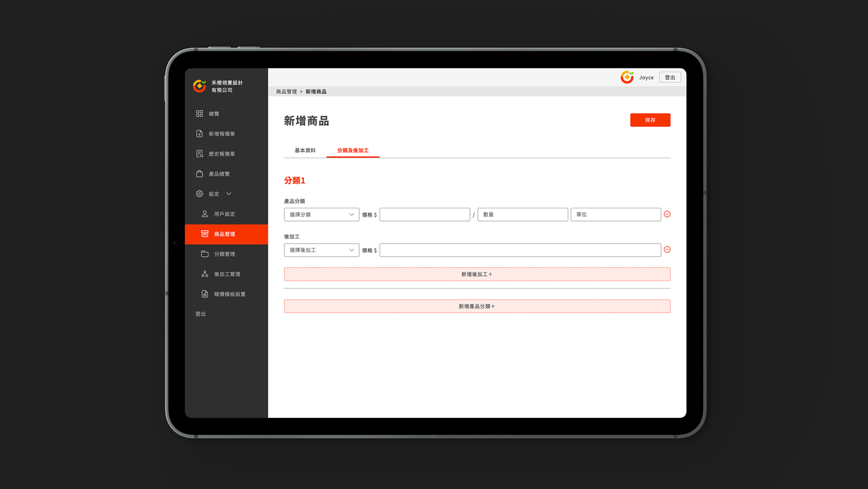Open the 選擇分類 dropdown
868x489 pixels.
pyautogui.click(x=321, y=215)
